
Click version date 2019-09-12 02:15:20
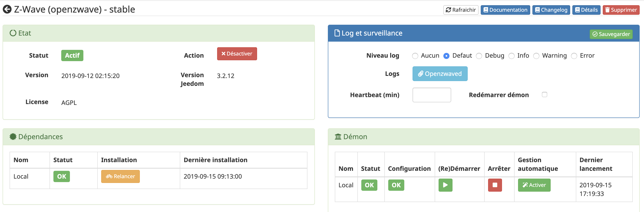point(90,76)
